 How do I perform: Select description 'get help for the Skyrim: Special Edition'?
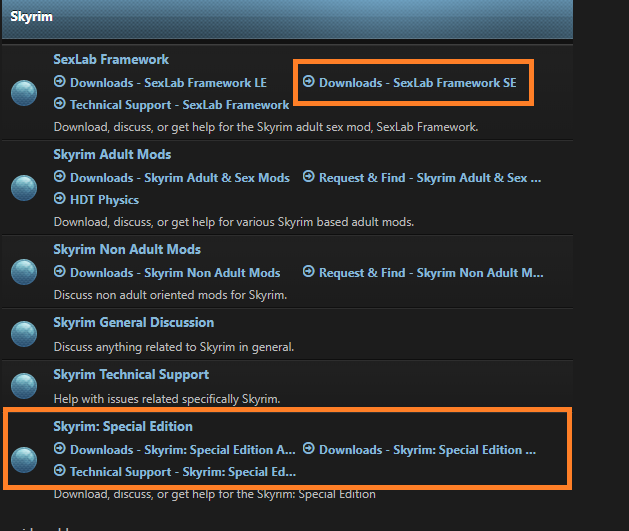[215, 494]
